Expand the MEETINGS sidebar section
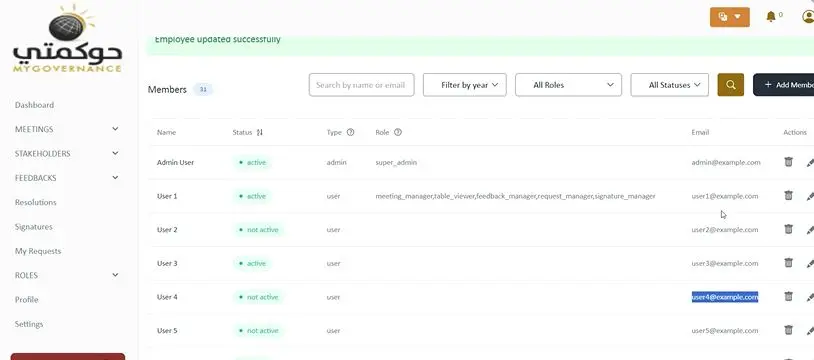Image resolution: width=814 pixels, height=360 pixels. 67,129
